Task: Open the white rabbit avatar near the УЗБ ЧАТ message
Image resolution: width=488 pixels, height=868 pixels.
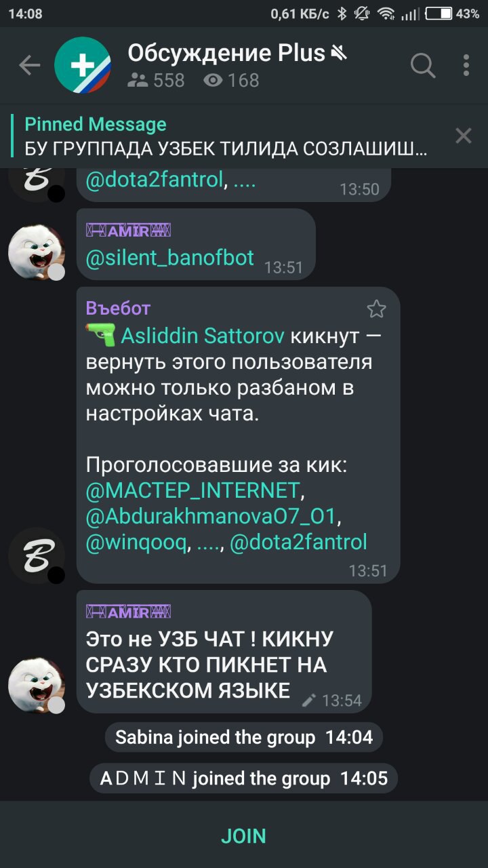Action: (x=37, y=685)
